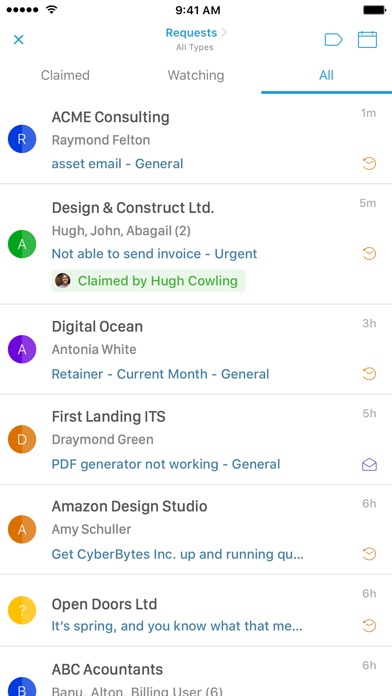The height and width of the screenshot is (696, 392).
Task: Select the All tab
Action: click(x=326, y=75)
